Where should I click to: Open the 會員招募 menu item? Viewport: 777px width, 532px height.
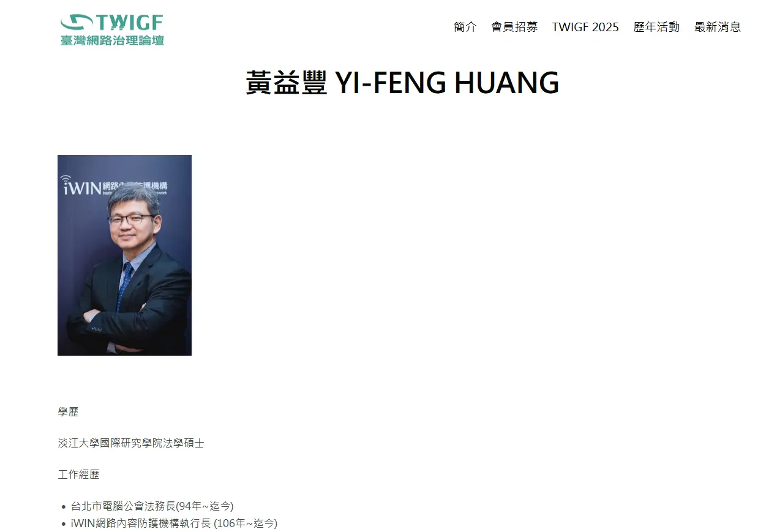click(x=514, y=27)
